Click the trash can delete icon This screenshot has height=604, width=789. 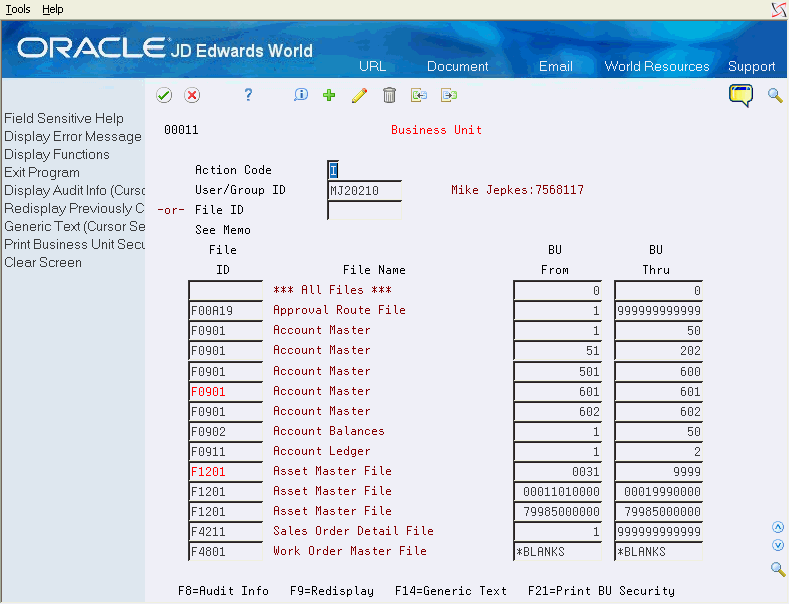pyautogui.click(x=389, y=95)
